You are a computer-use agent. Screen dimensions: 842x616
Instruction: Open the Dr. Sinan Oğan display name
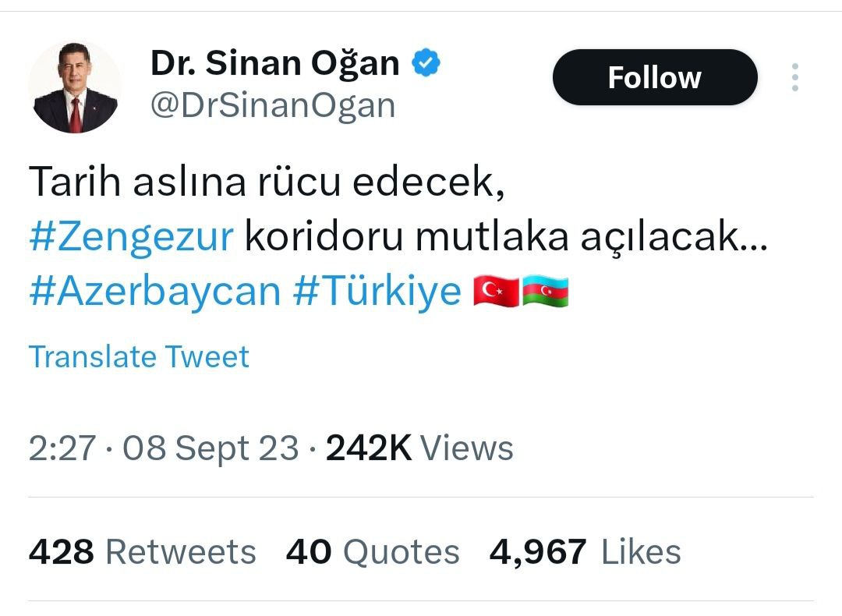pyautogui.click(x=275, y=64)
